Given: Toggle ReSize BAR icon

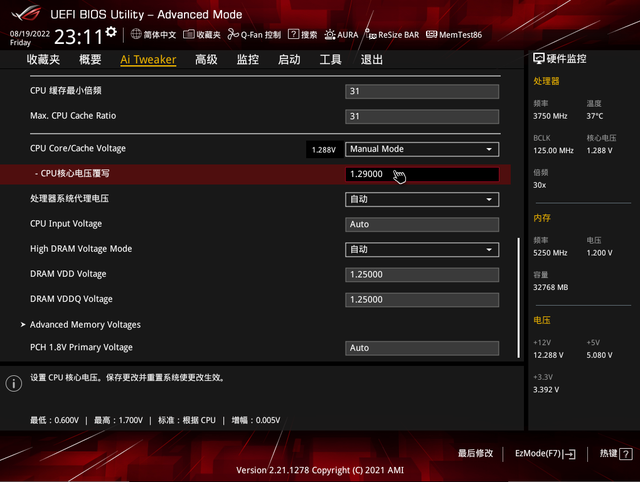Looking at the screenshot, I should pos(371,34).
